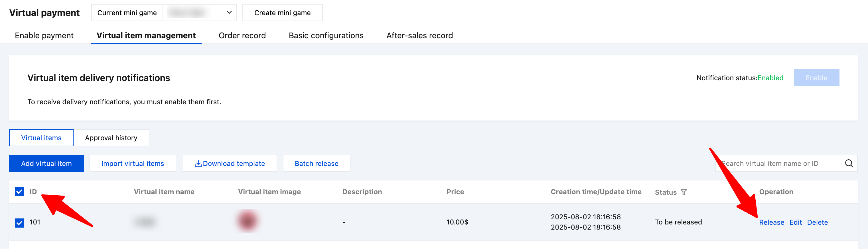
Task: Click the Status column filter icon
Action: click(684, 192)
